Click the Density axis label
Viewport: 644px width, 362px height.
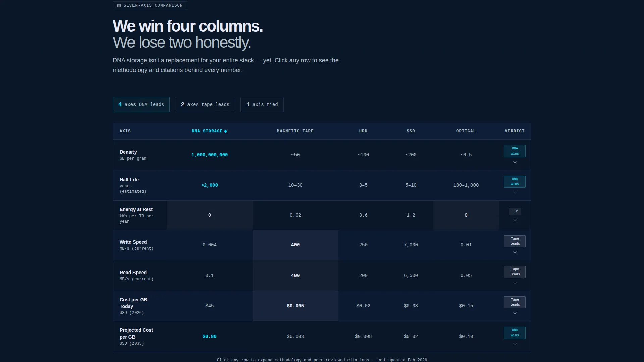128,152
